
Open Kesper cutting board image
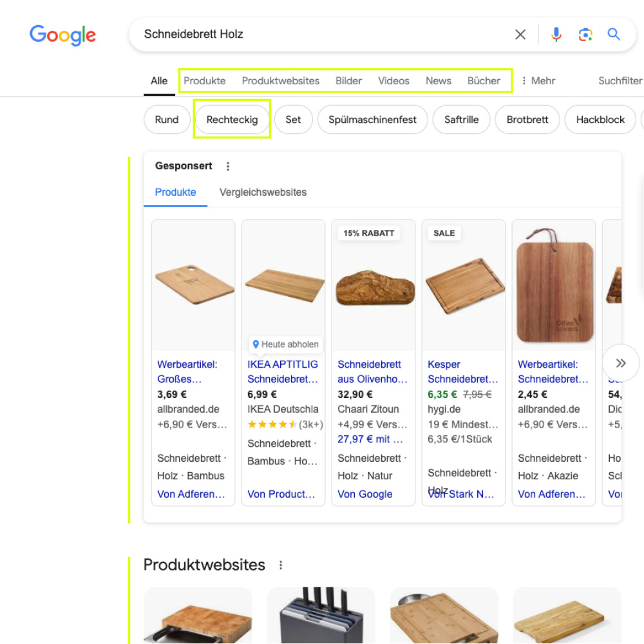click(464, 285)
